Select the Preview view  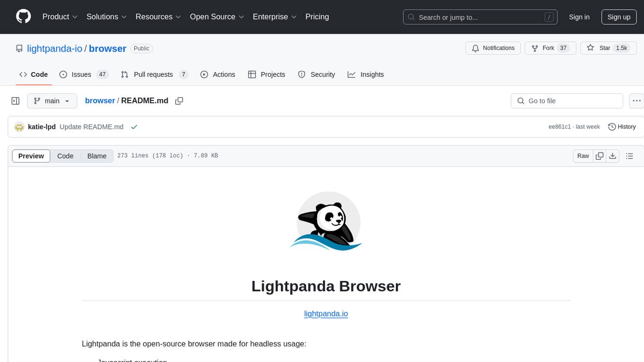31,156
